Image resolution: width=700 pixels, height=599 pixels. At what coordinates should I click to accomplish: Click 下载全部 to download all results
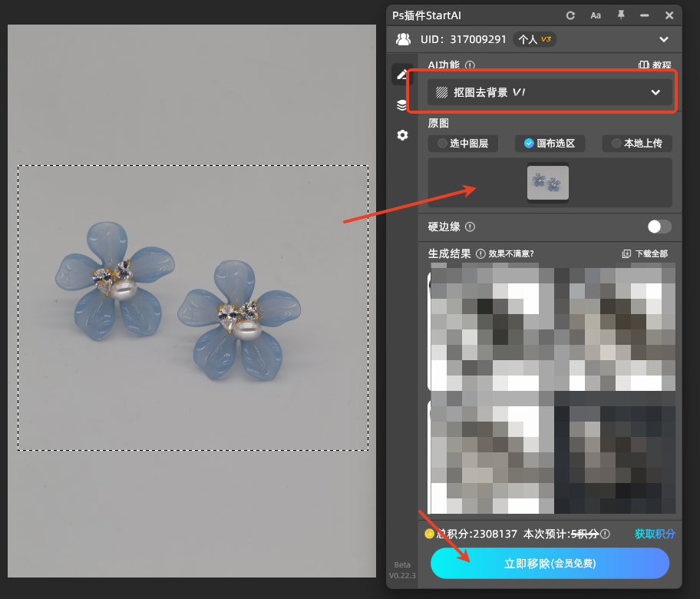coord(645,253)
